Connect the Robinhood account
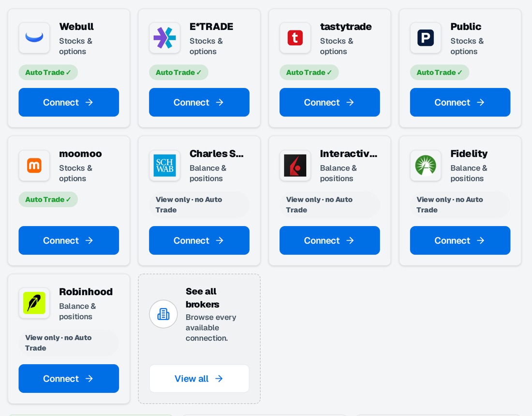This screenshot has height=416, width=532. [x=69, y=378]
